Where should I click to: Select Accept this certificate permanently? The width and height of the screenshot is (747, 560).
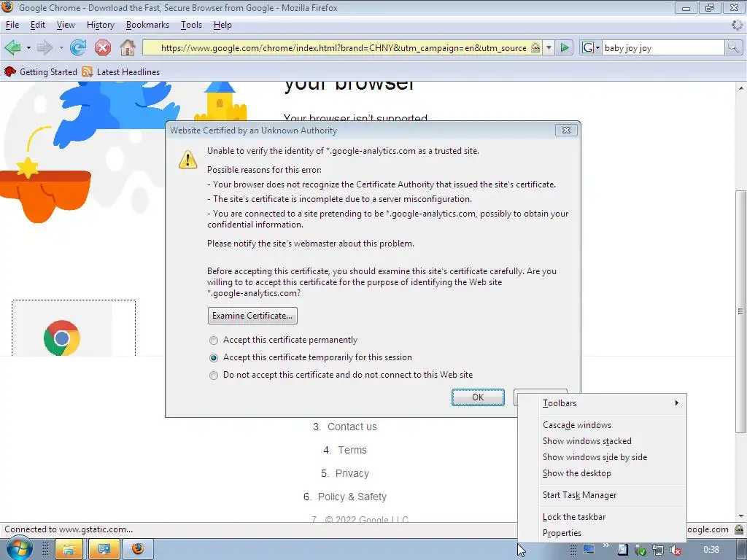tap(283, 340)
